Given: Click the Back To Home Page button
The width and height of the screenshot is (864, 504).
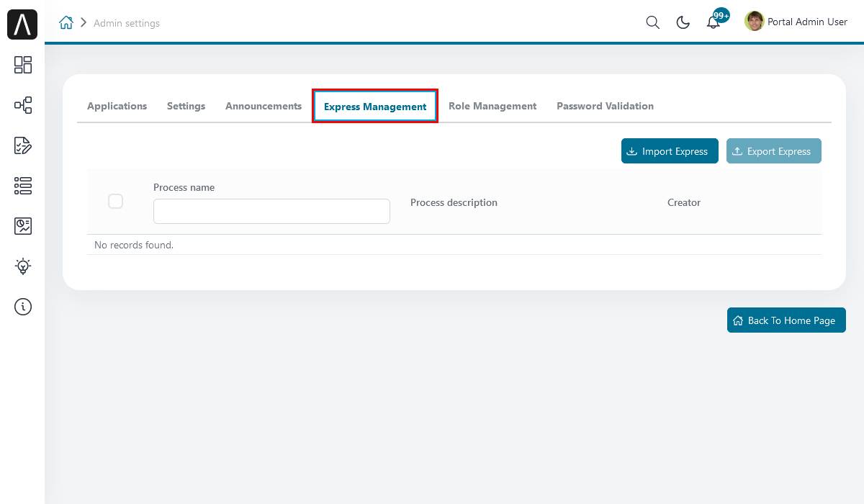Looking at the screenshot, I should pyautogui.click(x=786, y=320).
